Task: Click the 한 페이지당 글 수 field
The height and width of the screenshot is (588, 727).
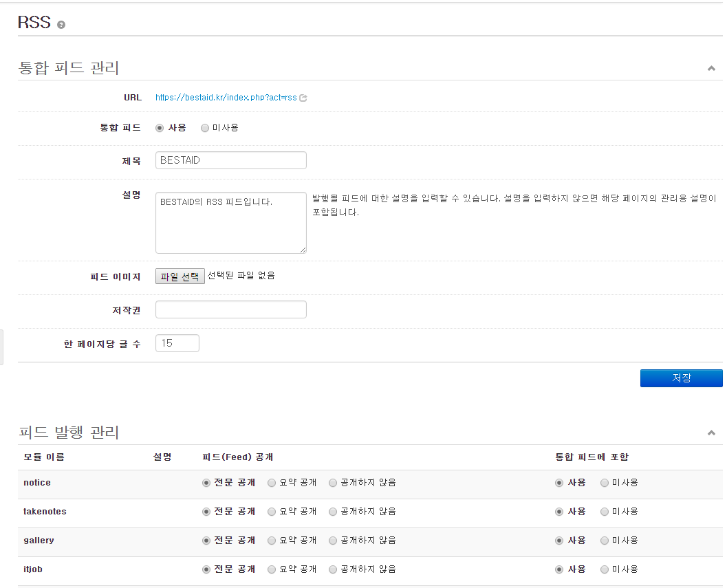Action: coord(177,343)
